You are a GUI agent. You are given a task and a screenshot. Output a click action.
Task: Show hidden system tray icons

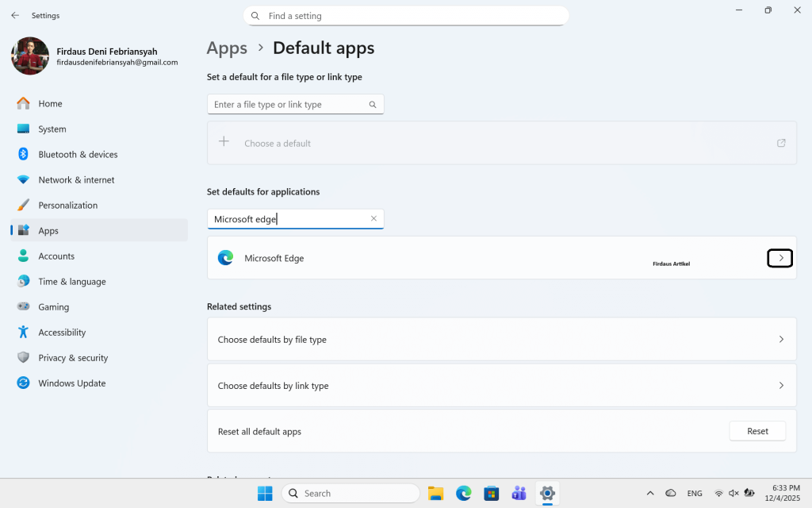[650, 494]
